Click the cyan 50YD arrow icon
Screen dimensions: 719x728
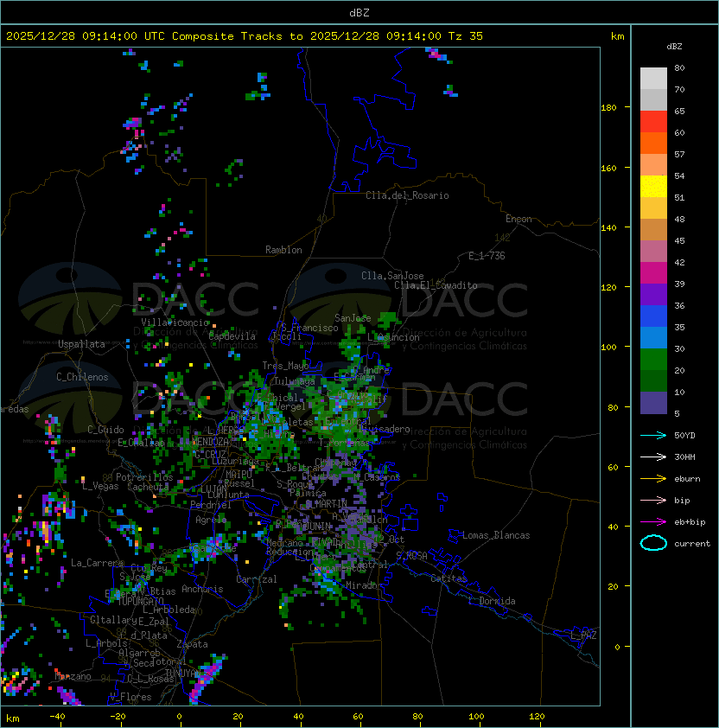point(653,435)
